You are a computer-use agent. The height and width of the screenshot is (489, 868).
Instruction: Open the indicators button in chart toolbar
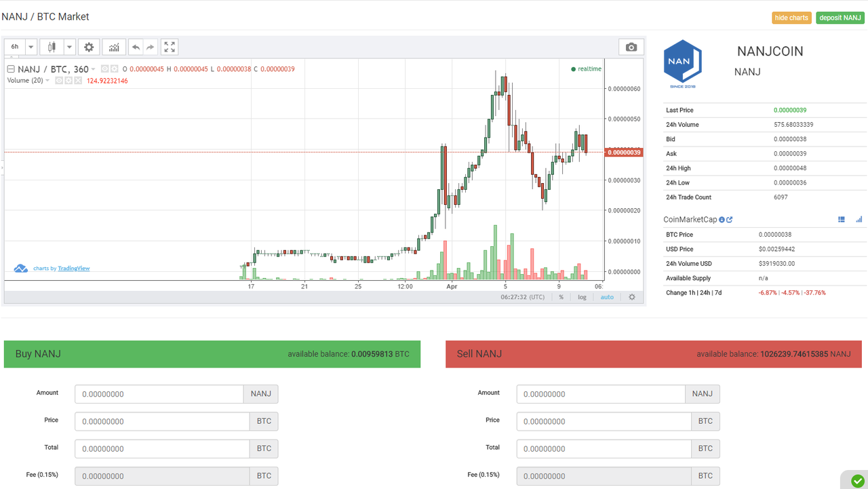coord(114,47)
